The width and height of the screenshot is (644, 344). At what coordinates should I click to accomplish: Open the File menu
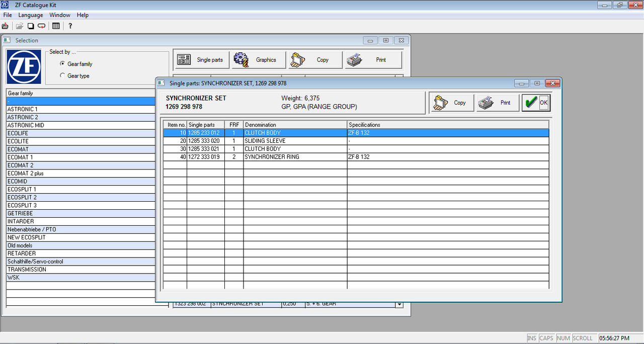click(x=8, y=15)
